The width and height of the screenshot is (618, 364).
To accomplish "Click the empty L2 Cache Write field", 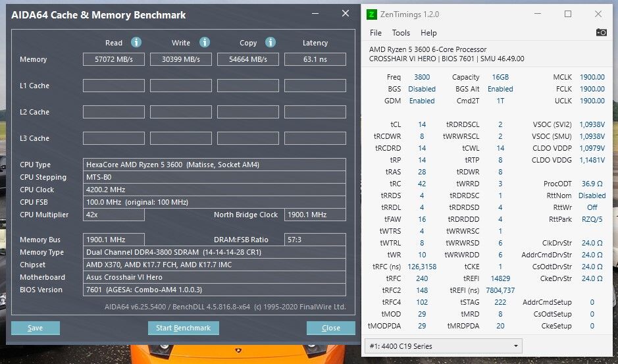I will (181, 112).
